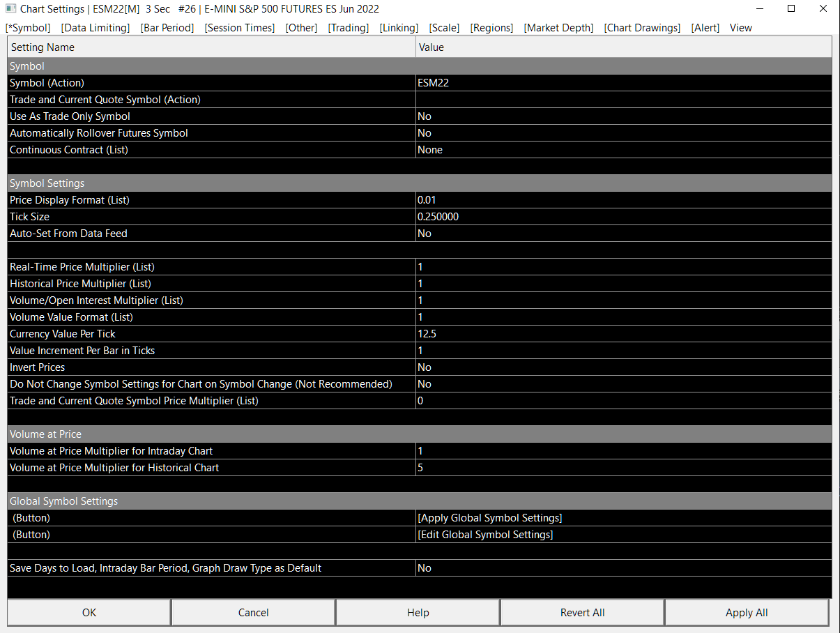Switch to the [Data Limiting] tab
The height and width of the screenshot is (633, 840).
(x=96, y=28)
